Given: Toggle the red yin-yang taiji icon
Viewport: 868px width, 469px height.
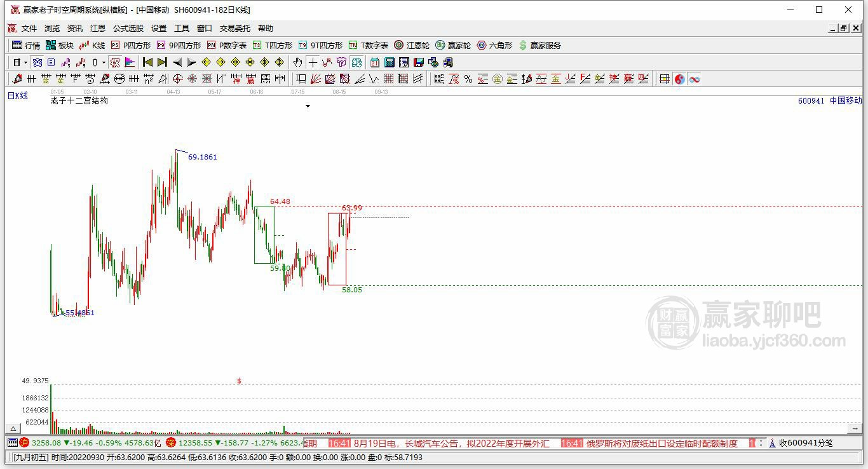Looking at the screenshot, I should [680, 79].
